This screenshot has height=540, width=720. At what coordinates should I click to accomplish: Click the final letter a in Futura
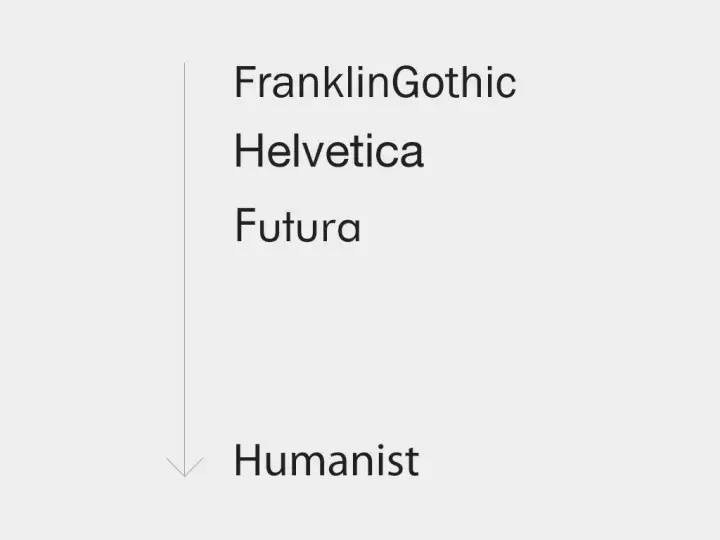point(347,230)
